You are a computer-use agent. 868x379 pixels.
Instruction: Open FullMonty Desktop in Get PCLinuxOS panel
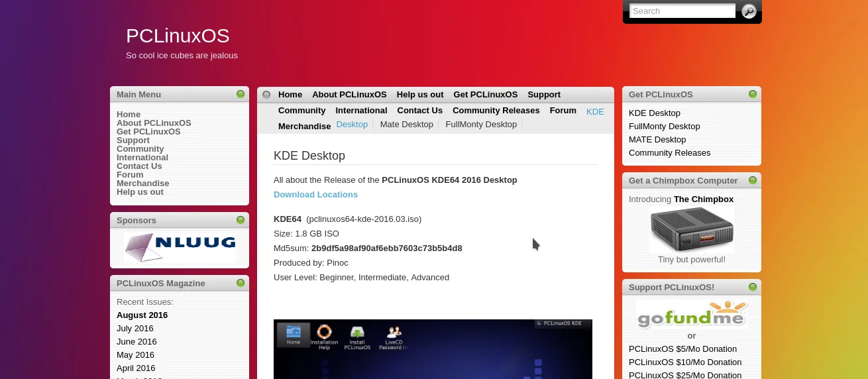click(x=665, y=126)
